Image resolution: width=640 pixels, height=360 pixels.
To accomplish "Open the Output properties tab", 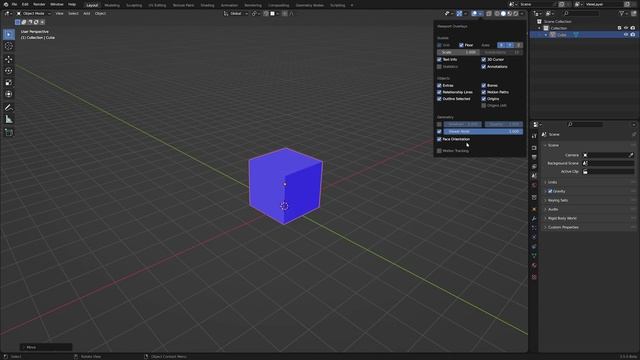I will (x=534, y=157).
